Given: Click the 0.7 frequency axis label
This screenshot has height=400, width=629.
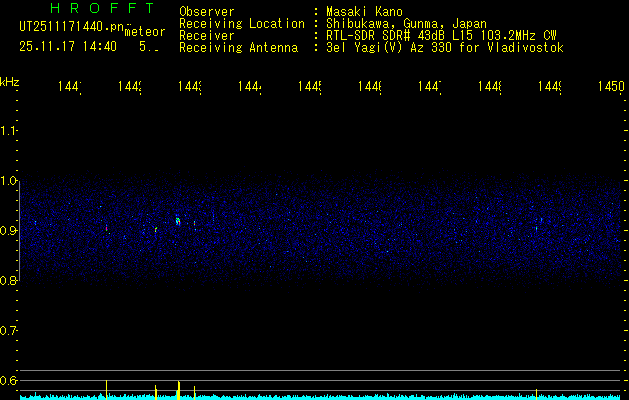Looking at the screenshot, I should (9, 331).
